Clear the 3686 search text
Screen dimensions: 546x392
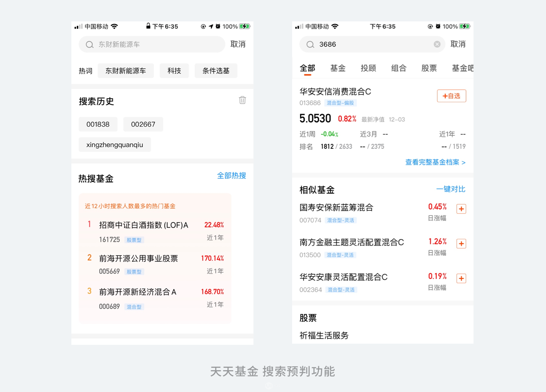click(x=437, y=44)
